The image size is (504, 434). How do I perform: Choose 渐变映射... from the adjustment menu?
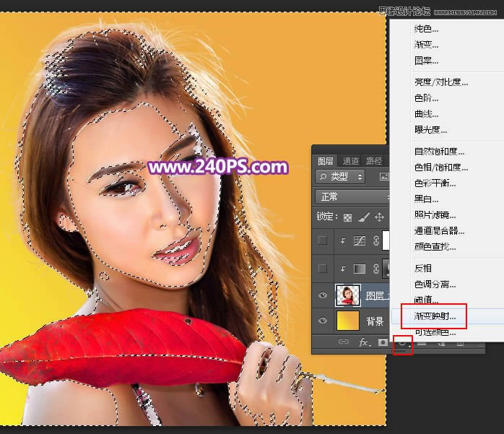coord(435,316)
